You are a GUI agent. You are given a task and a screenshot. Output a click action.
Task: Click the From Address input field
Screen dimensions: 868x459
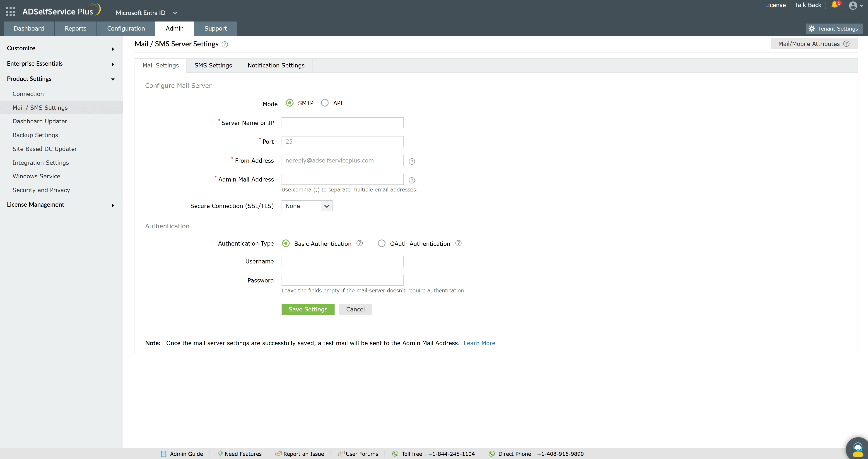[x=343, y=160]
